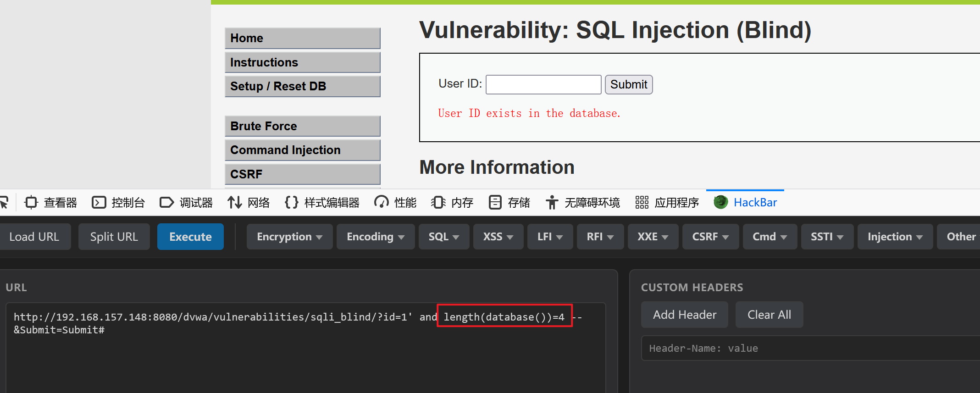Click the Split URL button
The height and width of the screenshot is (393, 980).
coord(114,237)
